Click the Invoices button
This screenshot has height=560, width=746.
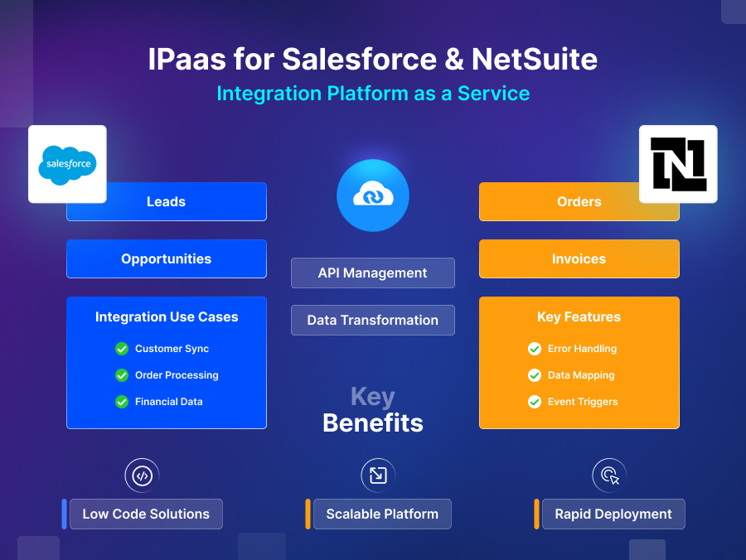(x=579, y=258)
